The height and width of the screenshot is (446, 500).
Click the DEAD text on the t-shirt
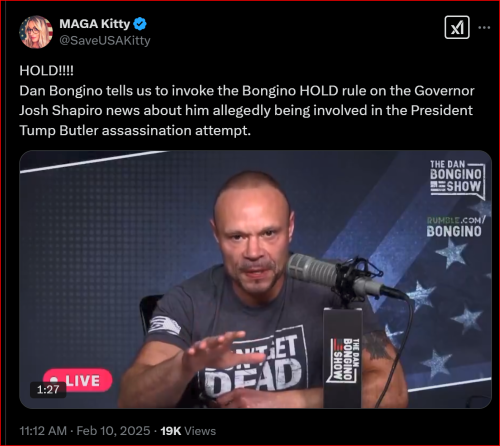[x=252, y=377]
